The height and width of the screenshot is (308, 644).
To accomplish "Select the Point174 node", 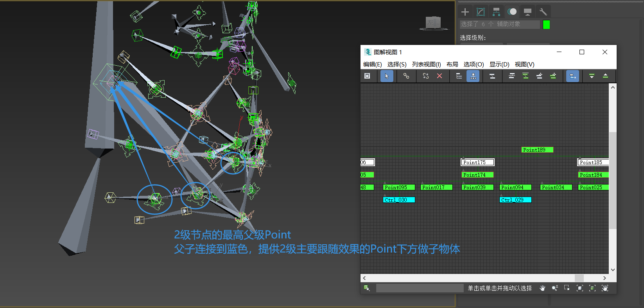I will [477, 175].
